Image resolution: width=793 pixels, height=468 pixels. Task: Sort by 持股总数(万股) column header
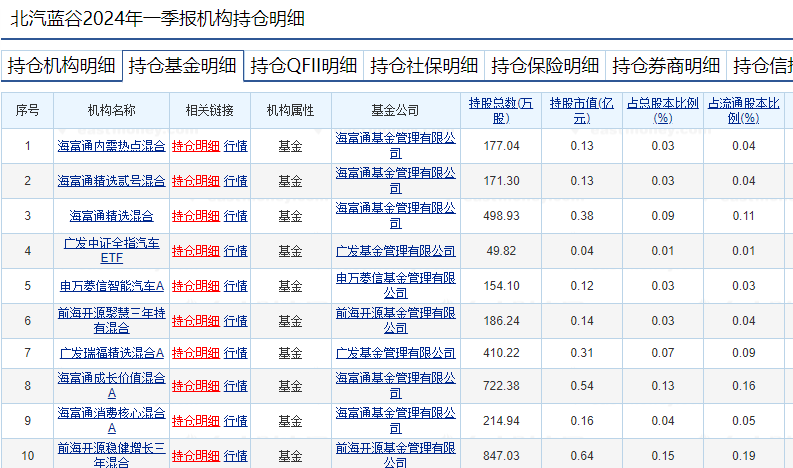tap(500, 110)
